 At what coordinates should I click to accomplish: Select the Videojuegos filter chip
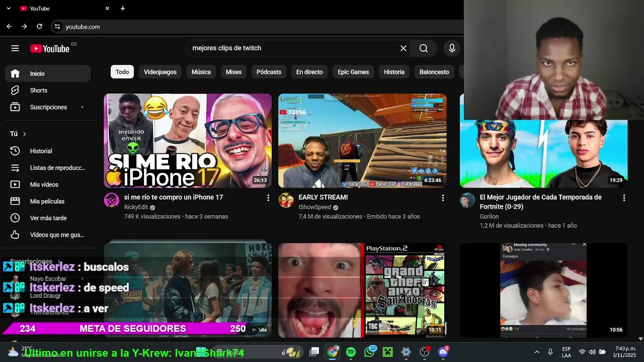point(160,72)
